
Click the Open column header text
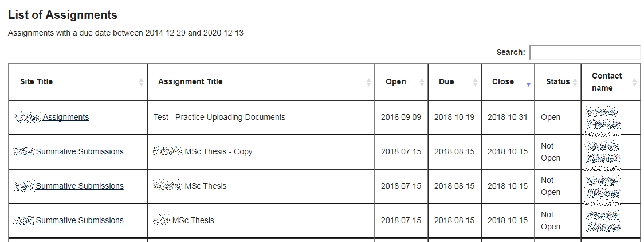coord(395,82)
